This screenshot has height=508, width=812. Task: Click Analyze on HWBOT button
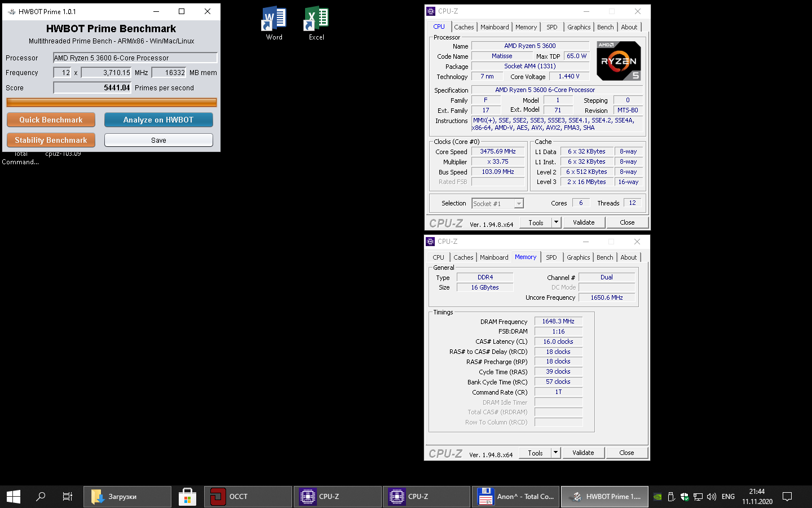158,120
